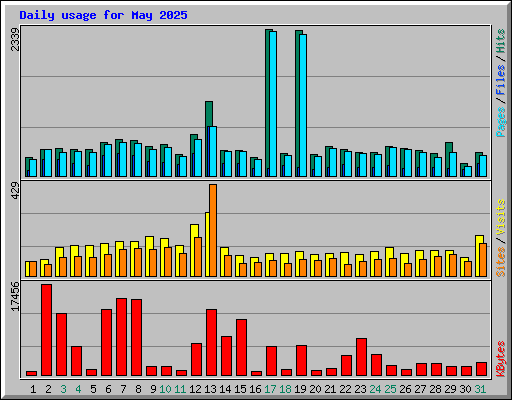Click green weekend day label "31"
The image size is (512, 400).
(x=480, y=389)
